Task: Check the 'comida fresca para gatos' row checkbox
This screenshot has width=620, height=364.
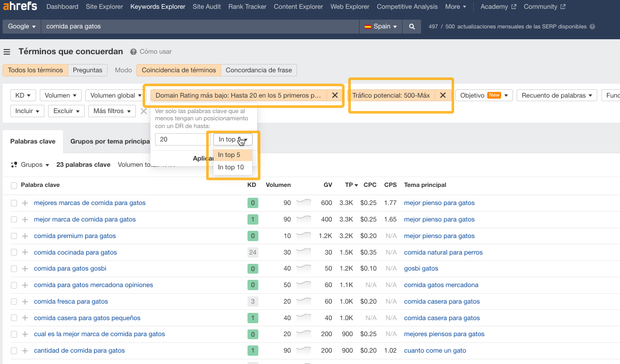Action: tap(13, 302)
